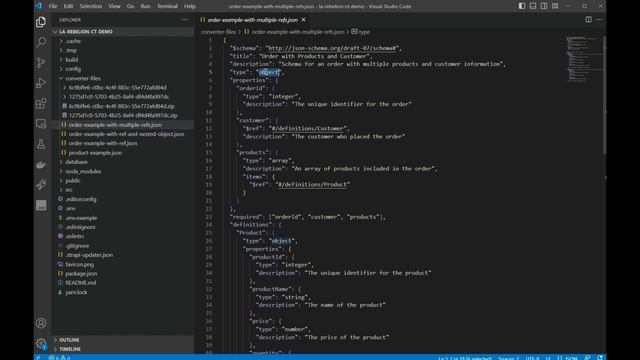Image resolution: width=640 pixels, height=360 pixels.
Task: Open the View menu
Action: (x=114, y=6)
